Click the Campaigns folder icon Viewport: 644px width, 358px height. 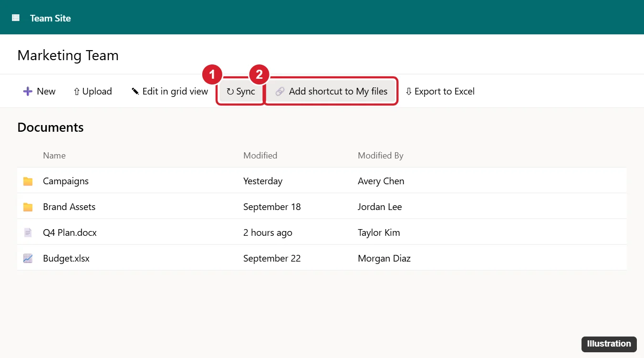(x=28, y=181)
